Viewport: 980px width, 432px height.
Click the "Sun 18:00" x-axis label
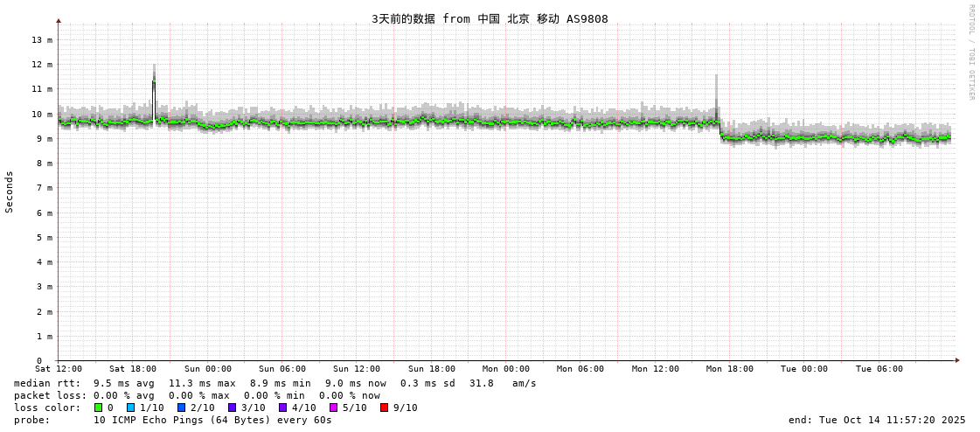pos(431,369)
